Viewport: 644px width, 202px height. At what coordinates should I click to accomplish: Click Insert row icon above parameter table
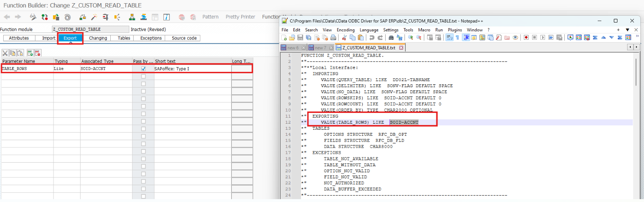(30, 53)
